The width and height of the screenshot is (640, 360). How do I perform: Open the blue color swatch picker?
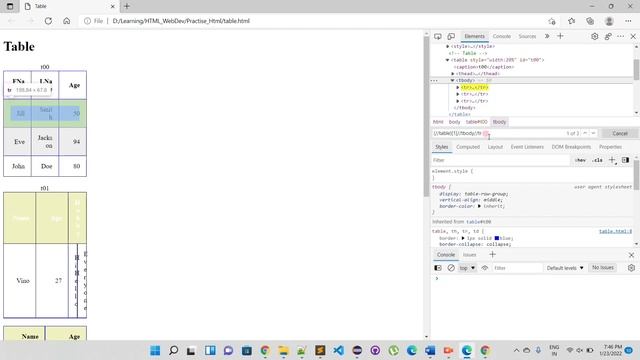[x=497, y=238]
